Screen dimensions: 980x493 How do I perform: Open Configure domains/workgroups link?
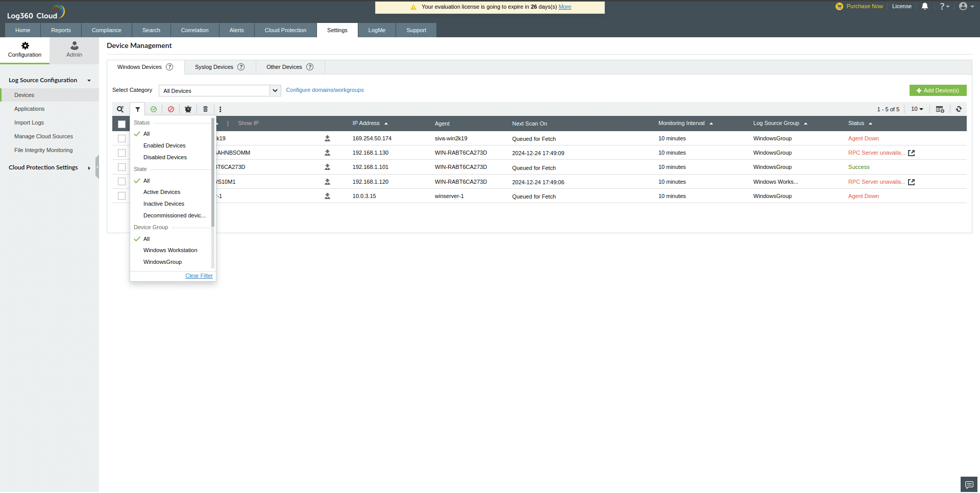point(325,90)
